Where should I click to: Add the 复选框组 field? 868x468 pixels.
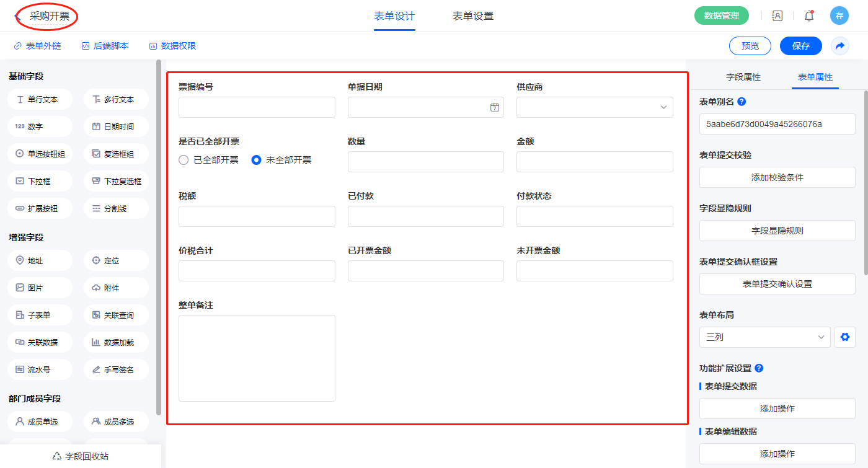[116, 154]
